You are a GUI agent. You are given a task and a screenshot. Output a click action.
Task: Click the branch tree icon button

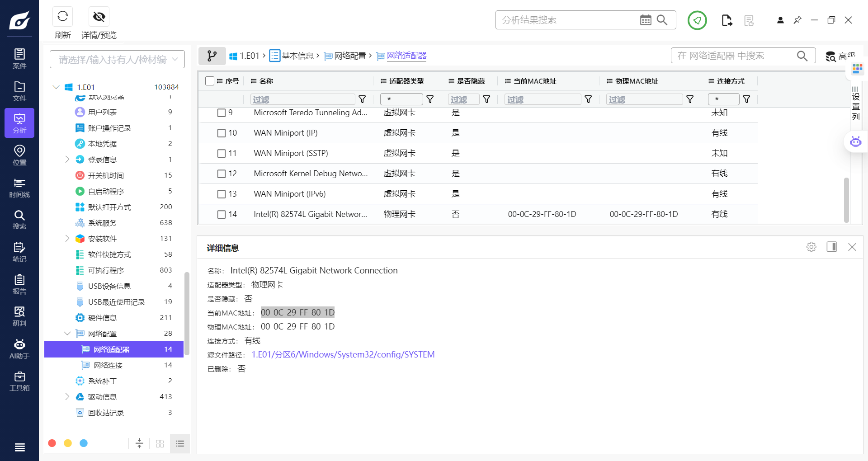pos(212,56)
